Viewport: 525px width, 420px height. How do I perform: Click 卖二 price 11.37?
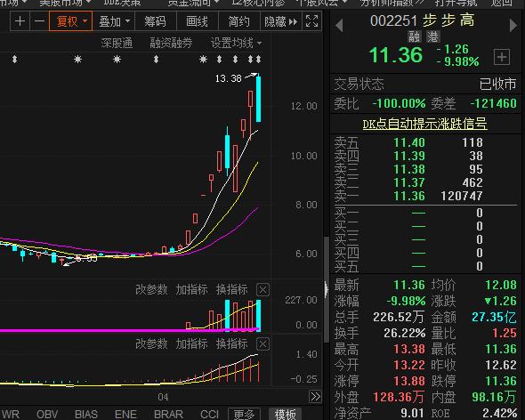pyautogui.click(x=409, y=182)
